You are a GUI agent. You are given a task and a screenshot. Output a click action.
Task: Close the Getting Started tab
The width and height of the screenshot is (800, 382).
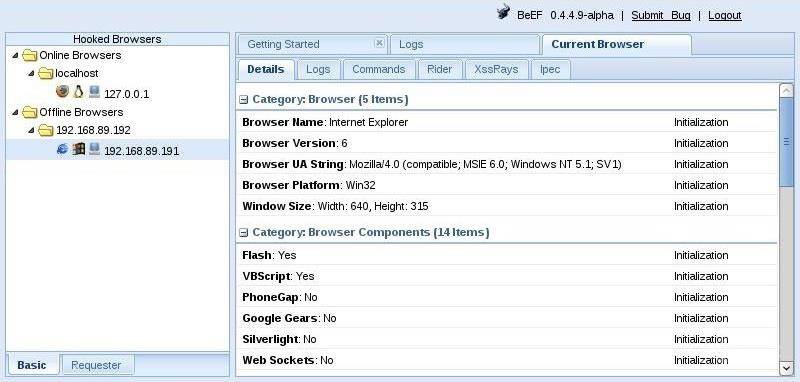(379, 43)
